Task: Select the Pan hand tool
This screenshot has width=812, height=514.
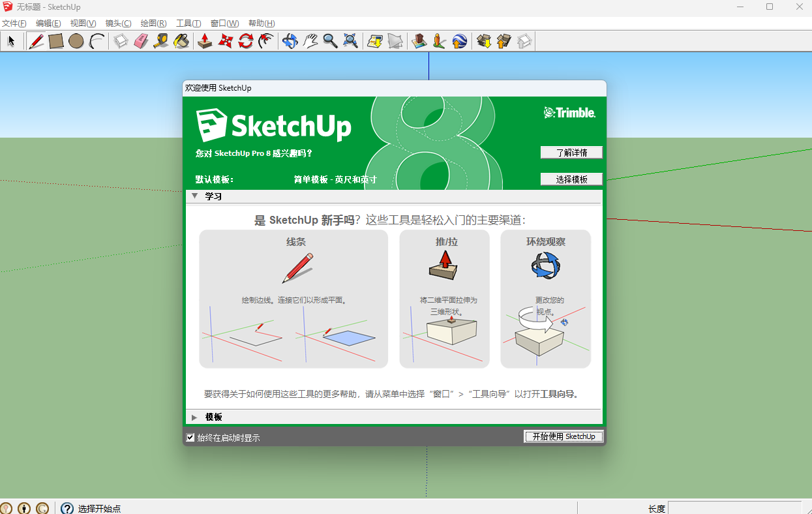Action: click(x=310, y=41)
